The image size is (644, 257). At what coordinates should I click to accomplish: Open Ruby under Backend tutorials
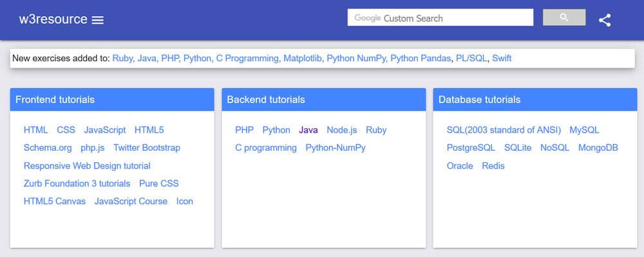coord(376,130)
